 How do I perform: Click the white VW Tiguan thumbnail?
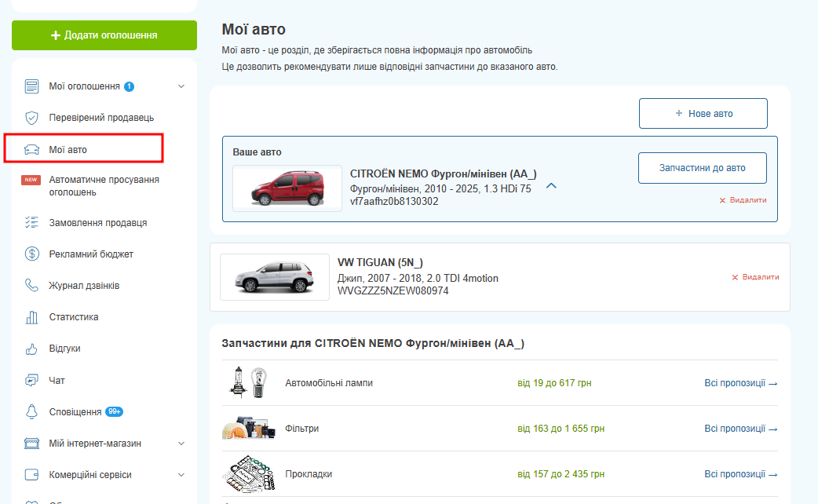click(x=275, y=277)
